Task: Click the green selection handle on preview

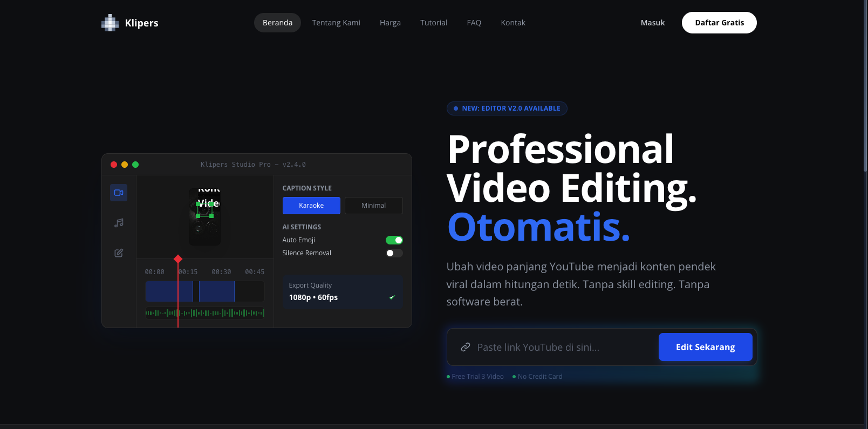Action: tap(198, 216)
